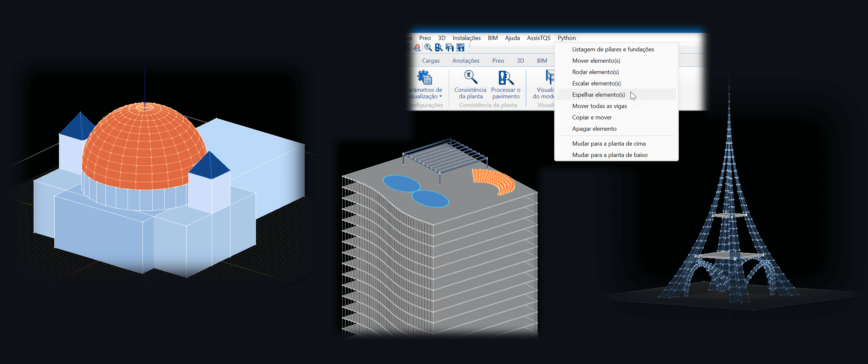Expand Parâmetros de visualização dropdown
The width and height of the screenshot is (868, 364).
pos(440,97)
